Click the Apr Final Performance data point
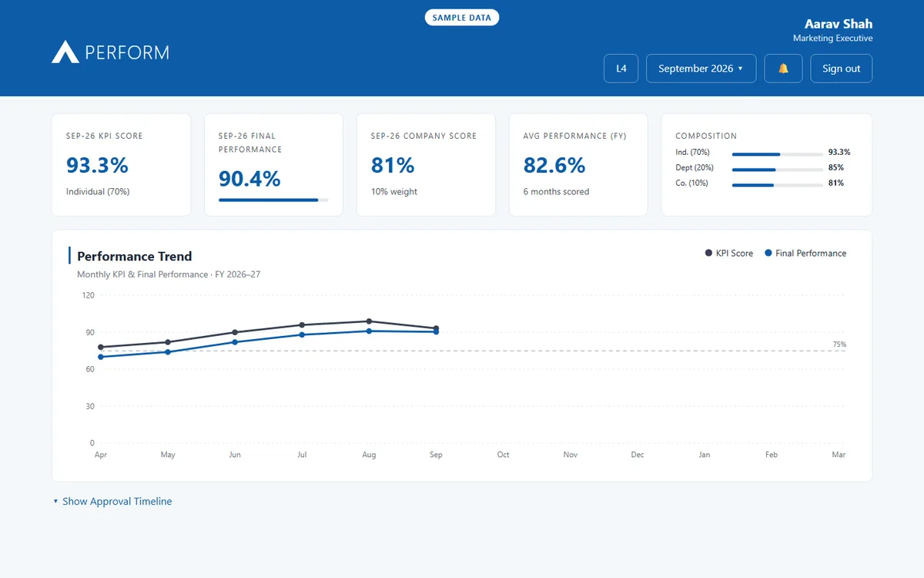924x578 pixels. pos(101,357)
